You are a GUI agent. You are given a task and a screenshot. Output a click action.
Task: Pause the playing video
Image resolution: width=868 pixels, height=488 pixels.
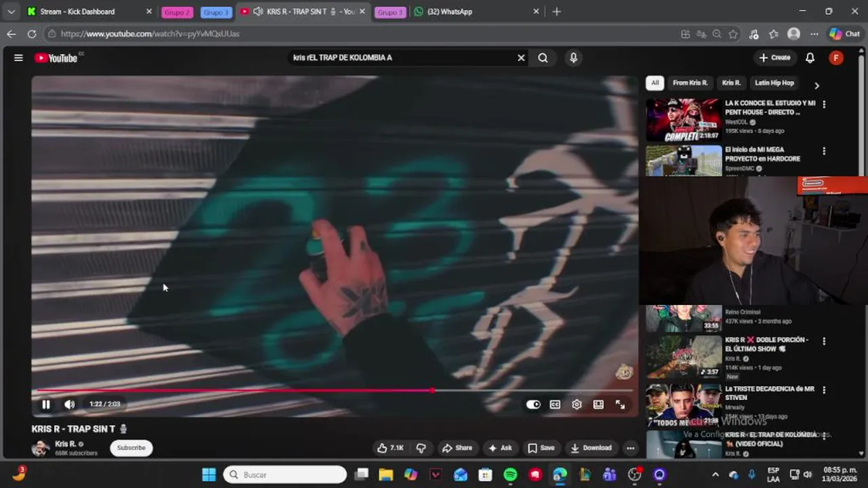pos(46,405)
